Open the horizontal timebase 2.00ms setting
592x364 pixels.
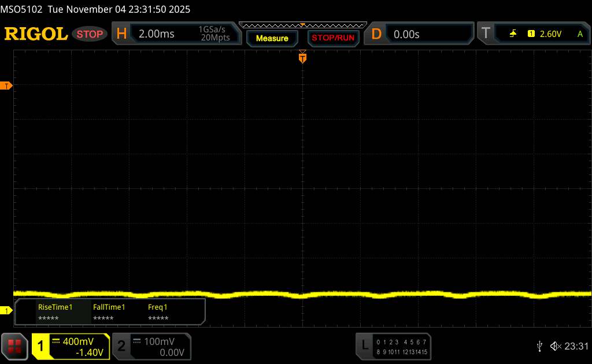[156, 34]
